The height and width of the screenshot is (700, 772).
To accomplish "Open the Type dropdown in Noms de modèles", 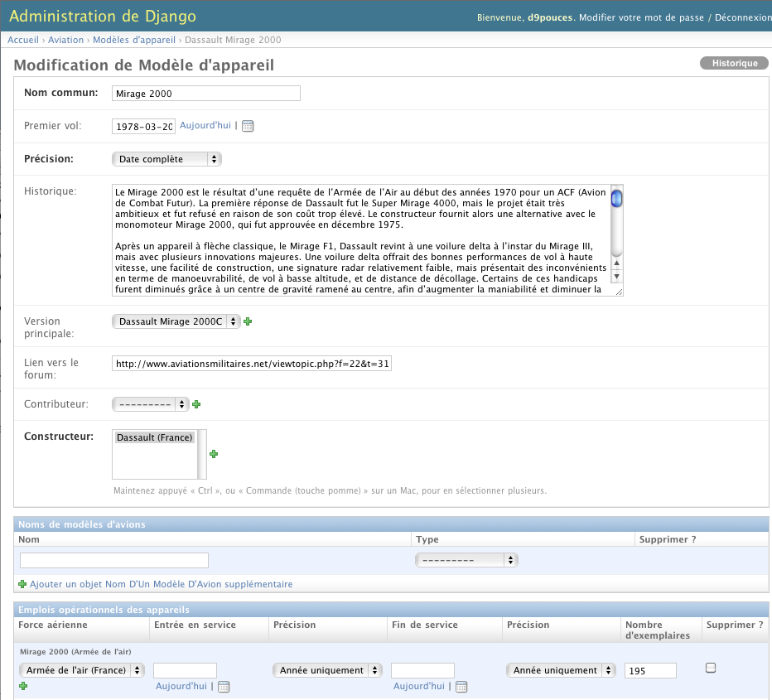I will tap(466, 560).
